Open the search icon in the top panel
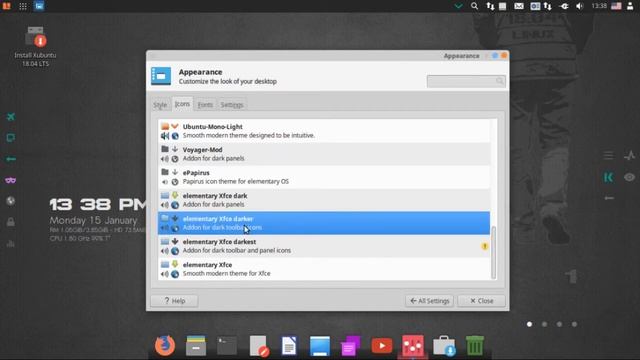Image resolution: width=640 pixels, height=360 pixels. [474, 6]
